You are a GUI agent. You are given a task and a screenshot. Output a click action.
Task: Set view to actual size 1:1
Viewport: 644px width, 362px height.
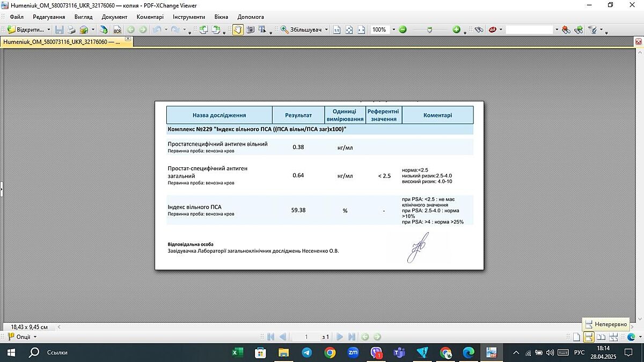[336, 29]
